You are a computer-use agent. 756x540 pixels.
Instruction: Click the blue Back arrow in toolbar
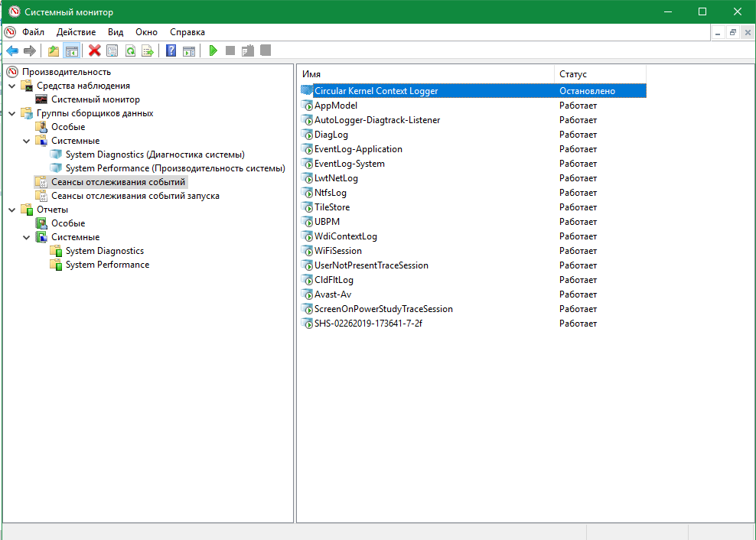[12, 50]
